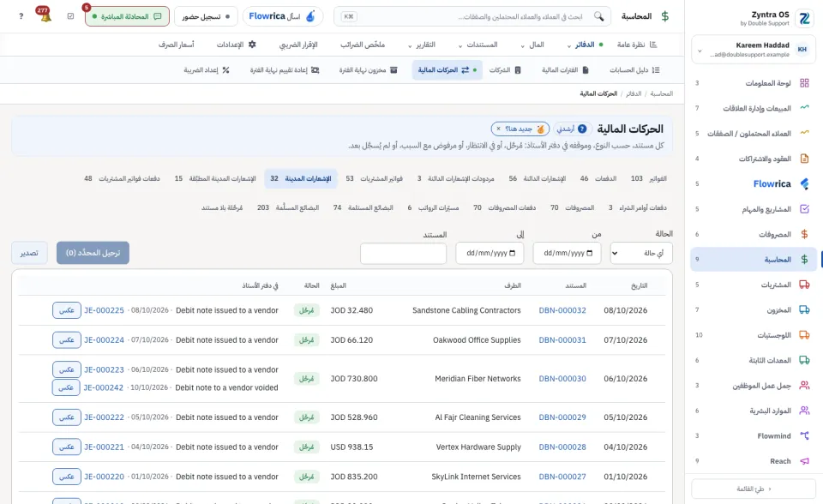Click اسأل Flowrica button
The image size is (823, 504).
(282, 16)
